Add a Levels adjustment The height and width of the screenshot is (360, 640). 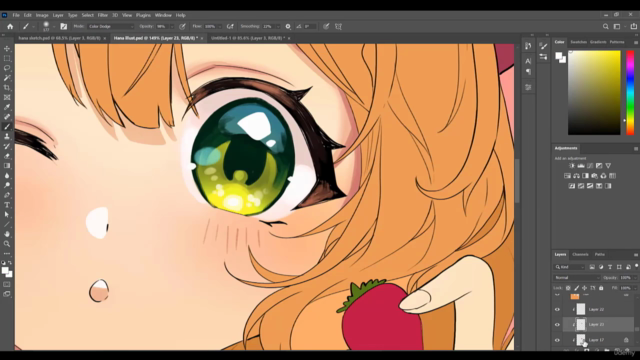pos(581,166)
